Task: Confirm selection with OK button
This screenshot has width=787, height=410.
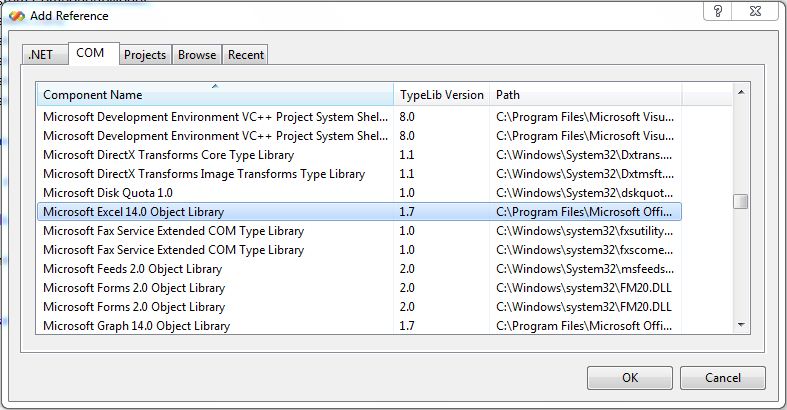Action: pos(629,378)
